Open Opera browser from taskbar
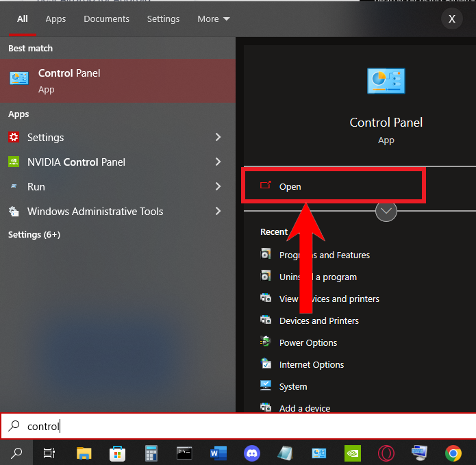This screenshot has height=465, width=476. click(x=386, y=453)
